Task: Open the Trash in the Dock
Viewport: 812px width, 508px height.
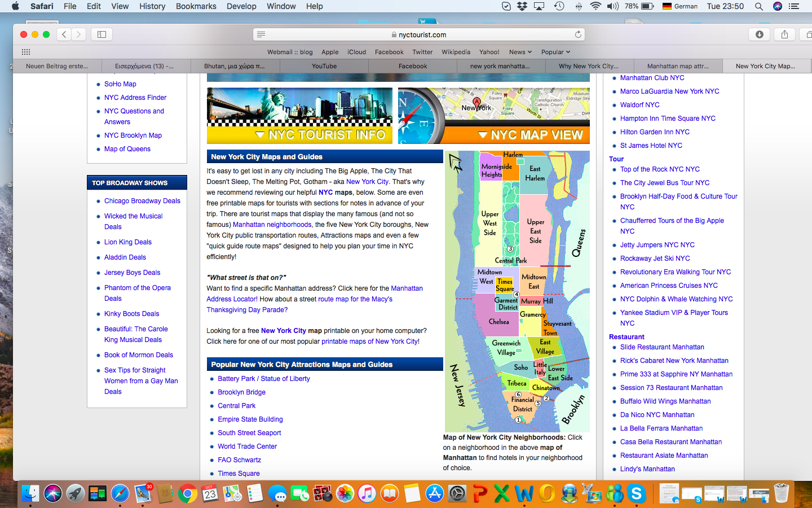Action: click(x=781, y=493)
